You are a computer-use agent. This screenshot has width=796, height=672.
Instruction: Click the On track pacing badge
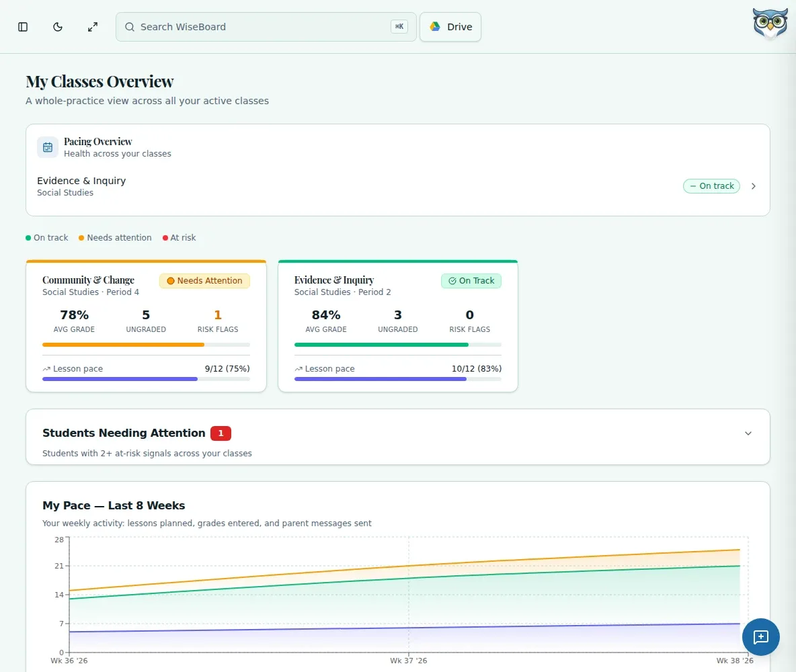pos(711,186)
